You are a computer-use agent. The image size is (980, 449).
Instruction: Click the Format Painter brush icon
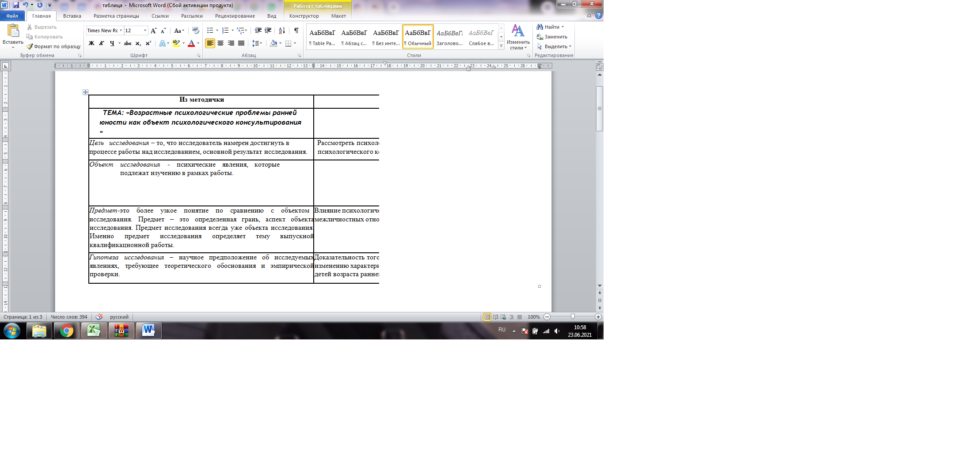(30, 46)
